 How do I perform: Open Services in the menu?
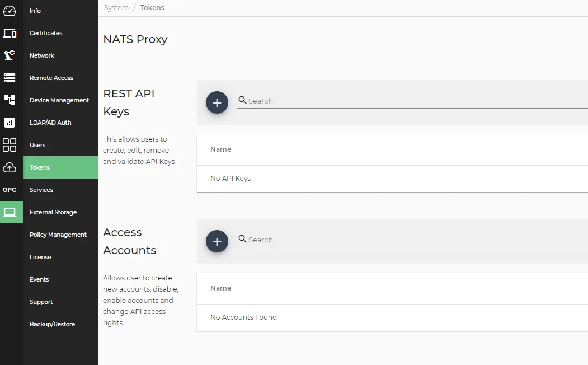[x=60, y=190]
